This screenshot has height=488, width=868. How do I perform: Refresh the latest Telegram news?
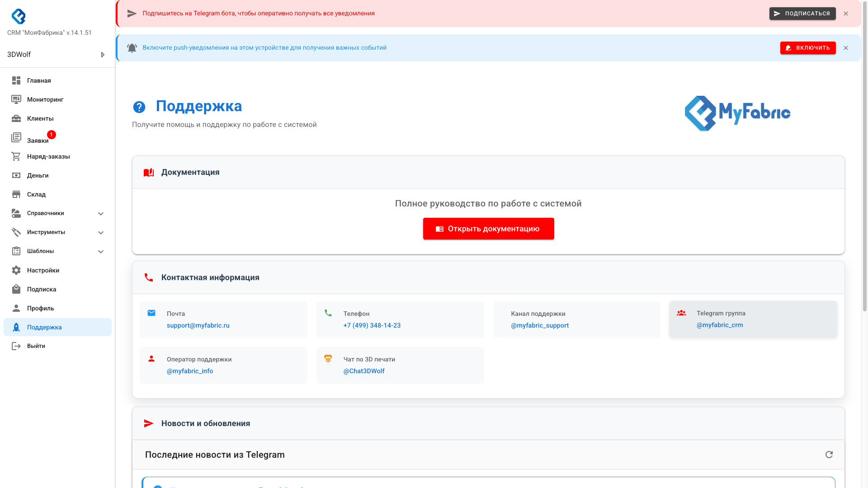(x=829, y=455)
